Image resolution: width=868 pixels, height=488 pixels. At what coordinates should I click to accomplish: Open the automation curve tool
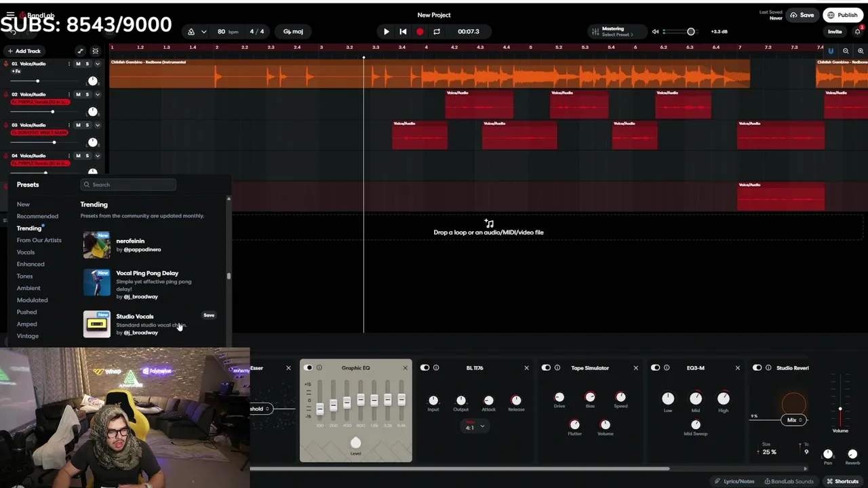[81, 51]
